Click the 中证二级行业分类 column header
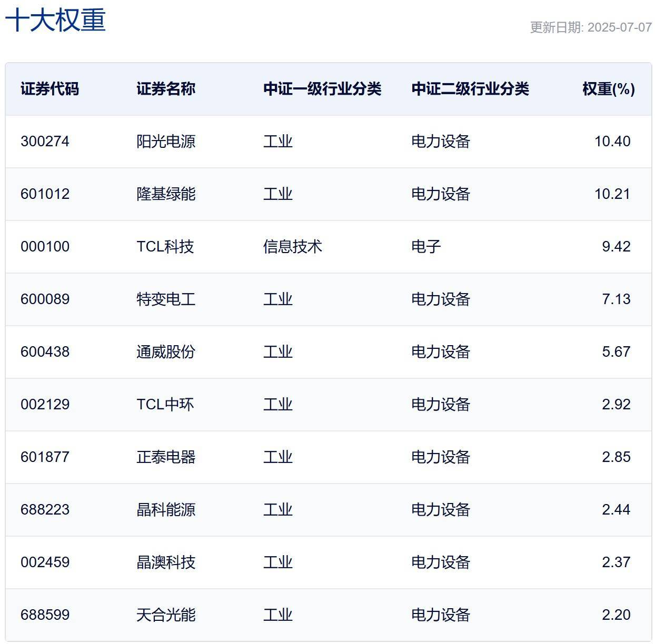The height and width of the screenshot is (644, 655). tap(470, 89)
